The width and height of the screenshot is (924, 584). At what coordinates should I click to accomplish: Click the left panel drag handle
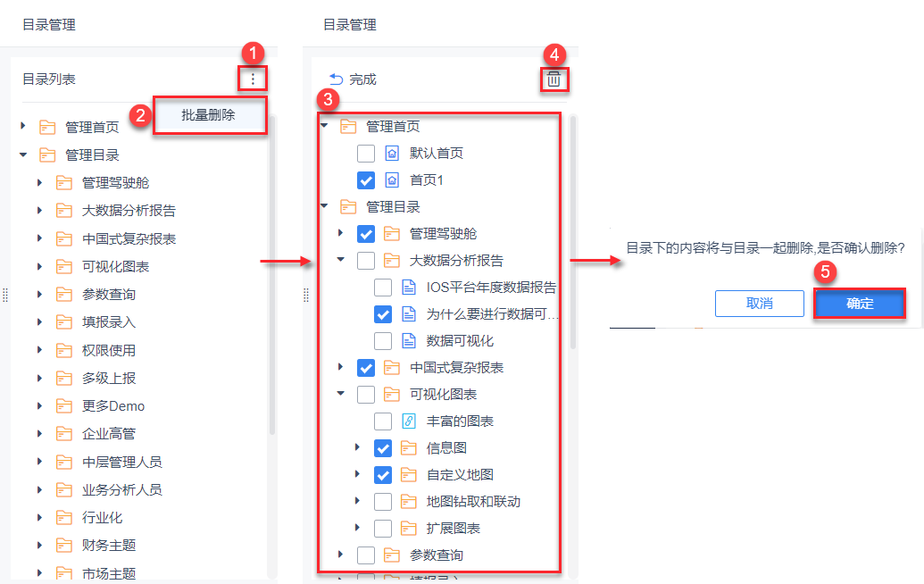5,296
